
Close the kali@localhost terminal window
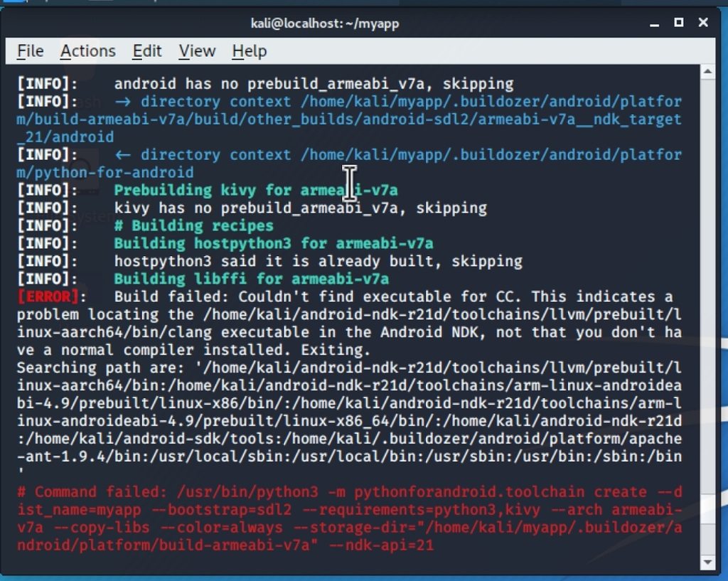click(702, 23)
